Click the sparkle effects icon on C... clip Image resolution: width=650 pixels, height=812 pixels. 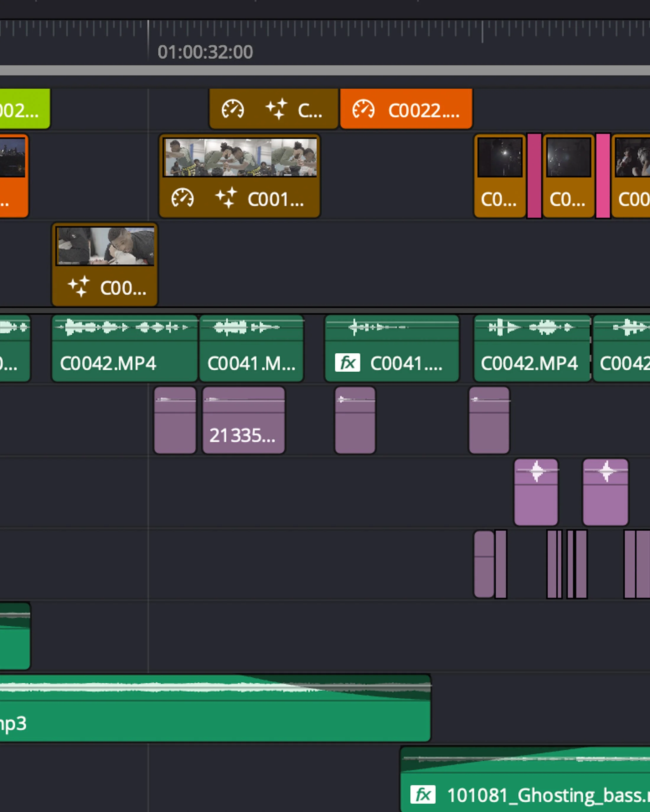[276, 109]
